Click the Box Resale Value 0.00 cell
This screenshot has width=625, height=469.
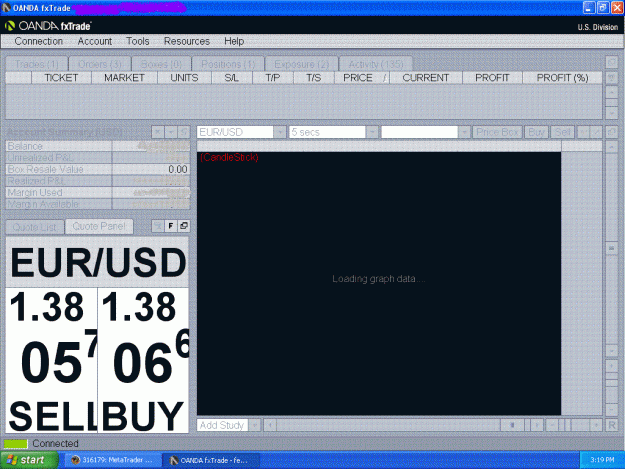151,169
